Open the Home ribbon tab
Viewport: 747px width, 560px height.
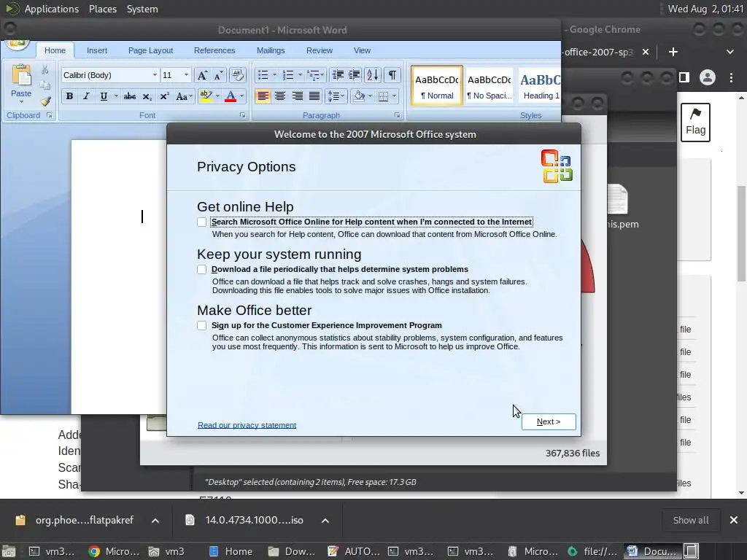point(55,50)
